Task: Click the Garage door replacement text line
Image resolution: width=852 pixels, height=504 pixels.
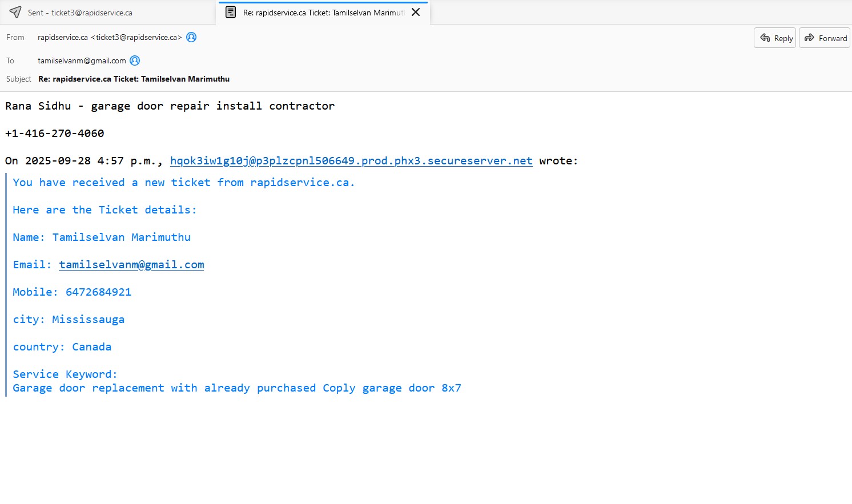Action: 236,388
